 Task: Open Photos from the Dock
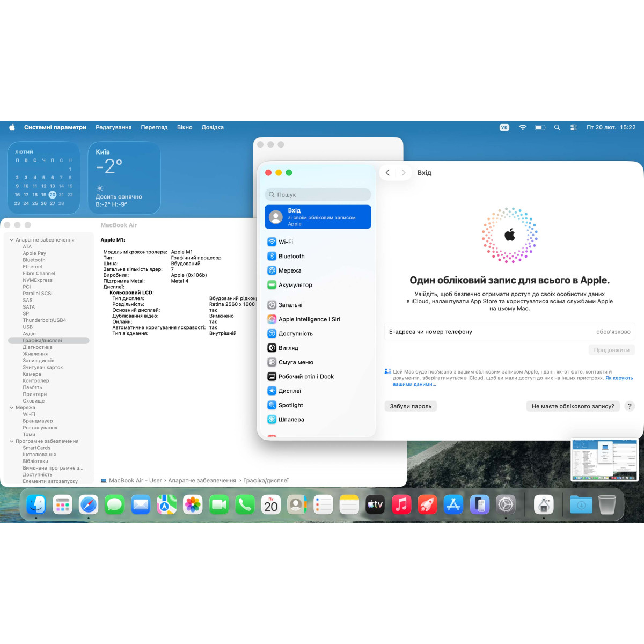tap(193, 504)
